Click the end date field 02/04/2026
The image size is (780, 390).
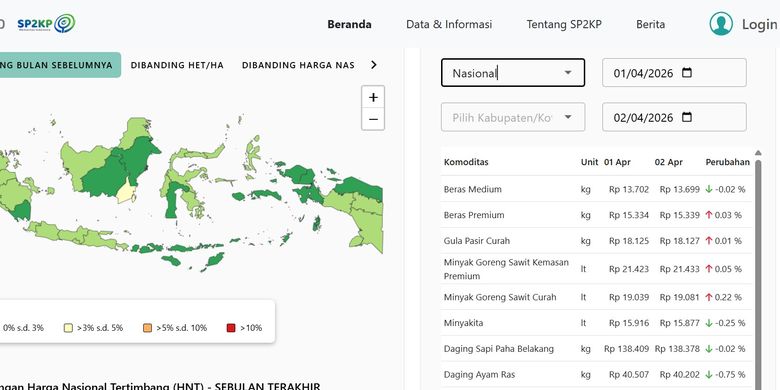pos(674,117)
